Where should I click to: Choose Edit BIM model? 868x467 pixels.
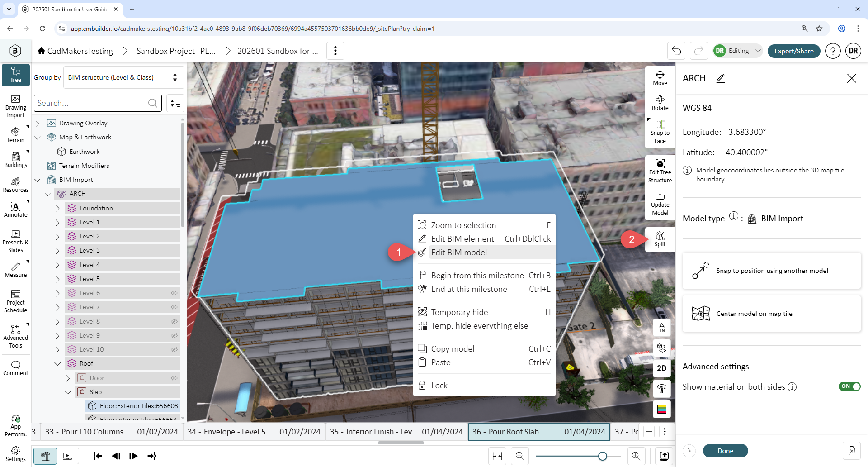coord(484,252)
